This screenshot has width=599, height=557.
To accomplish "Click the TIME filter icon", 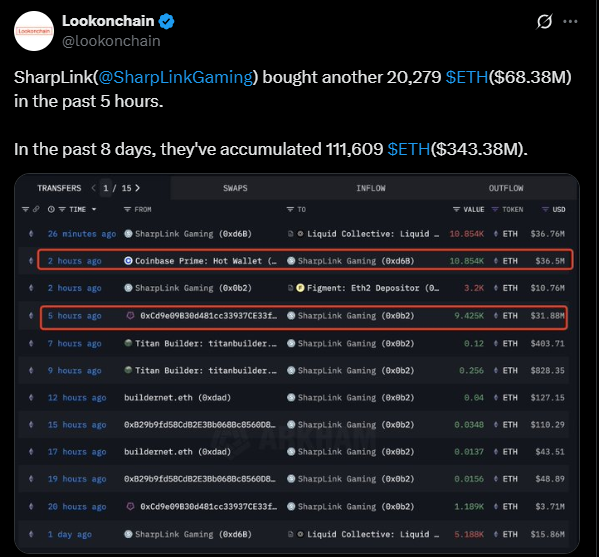I will 62,209.
